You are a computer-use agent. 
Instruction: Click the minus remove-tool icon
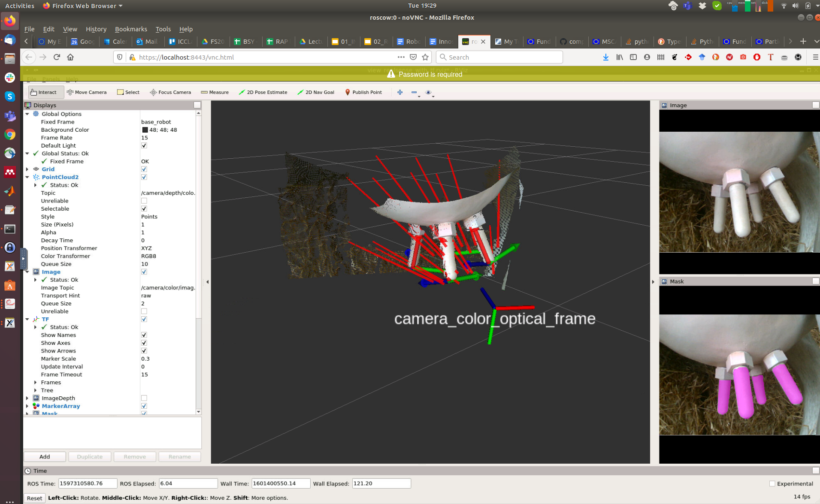(414, 92)
